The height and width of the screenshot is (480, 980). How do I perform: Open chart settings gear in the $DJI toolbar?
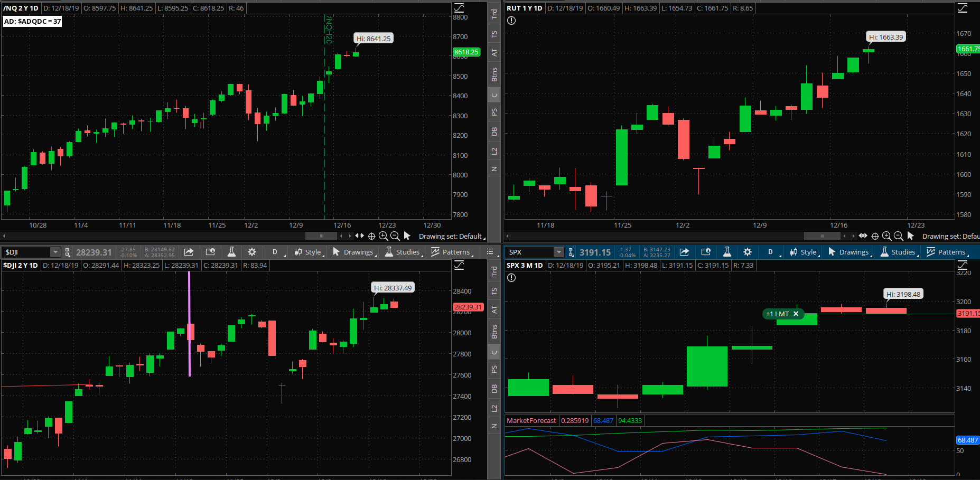coord(252,252)
